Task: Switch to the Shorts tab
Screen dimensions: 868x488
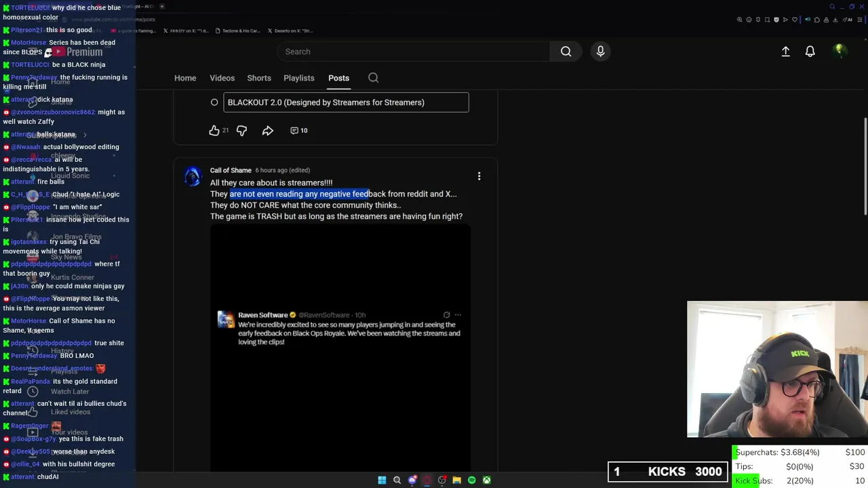Action: click(259, 78)
